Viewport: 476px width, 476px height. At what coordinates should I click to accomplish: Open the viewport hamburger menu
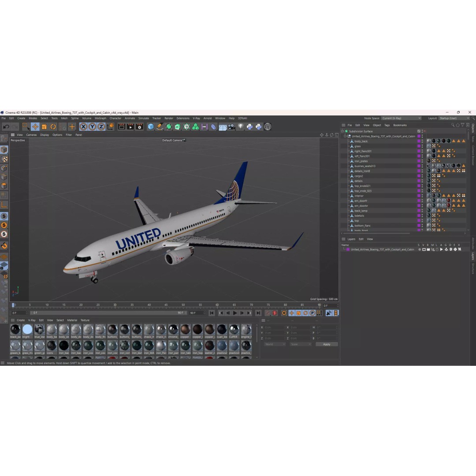[x=13, y=135]
